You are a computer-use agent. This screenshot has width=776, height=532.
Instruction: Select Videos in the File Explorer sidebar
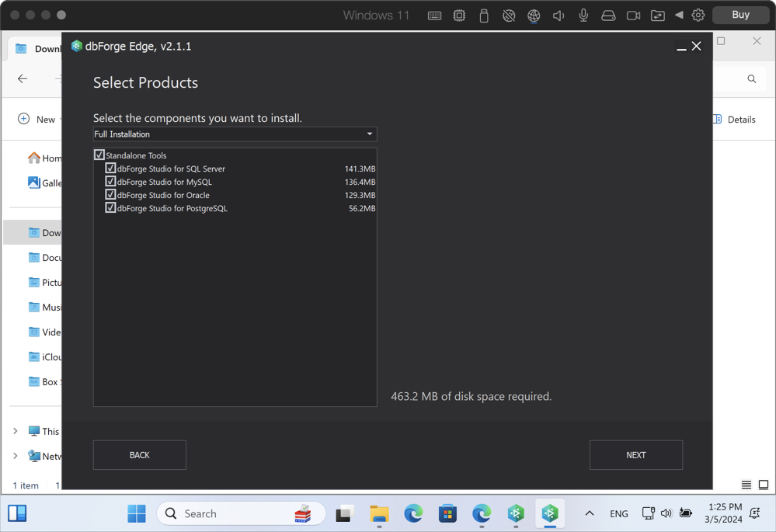pyautogui.click(x=44, y=332)
